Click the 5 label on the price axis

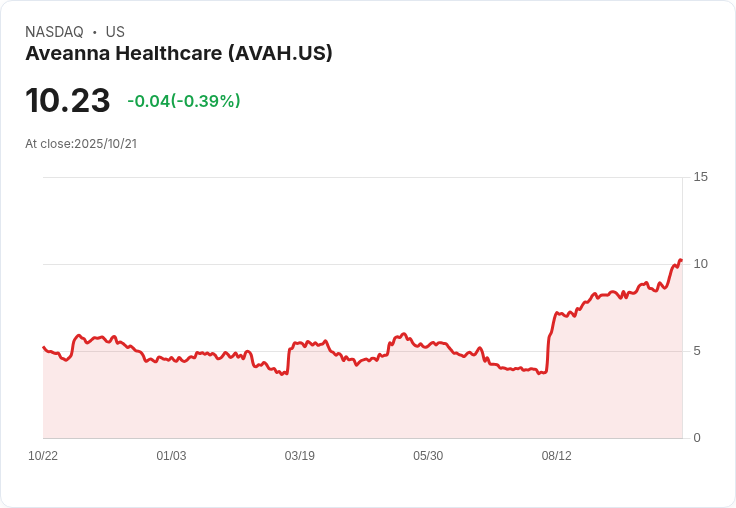pyautogui.click(x=697, y=351)
